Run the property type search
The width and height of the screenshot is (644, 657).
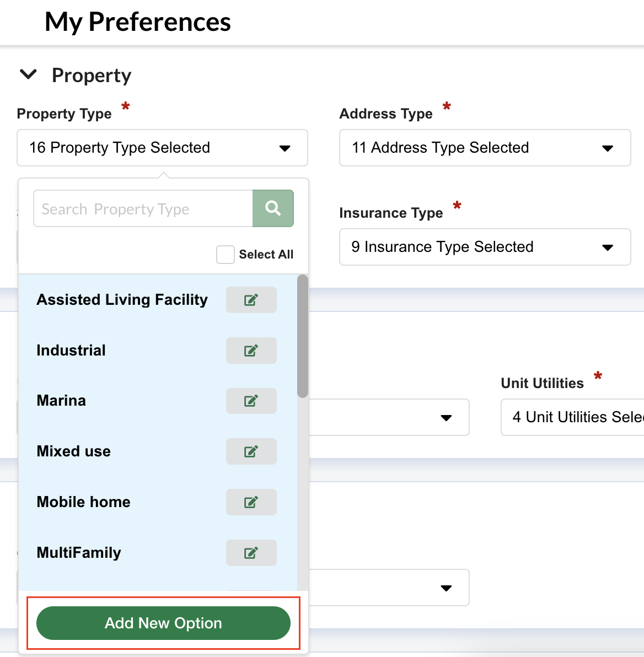273,208
